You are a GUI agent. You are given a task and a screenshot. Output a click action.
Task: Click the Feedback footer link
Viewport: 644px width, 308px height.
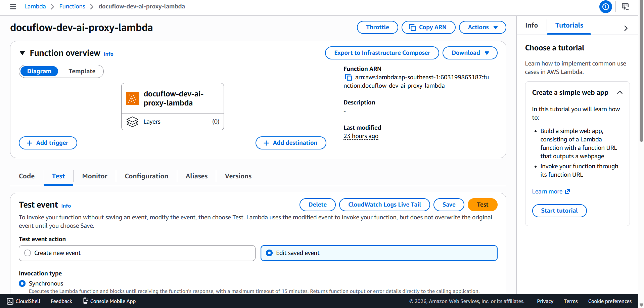[61, 301]
